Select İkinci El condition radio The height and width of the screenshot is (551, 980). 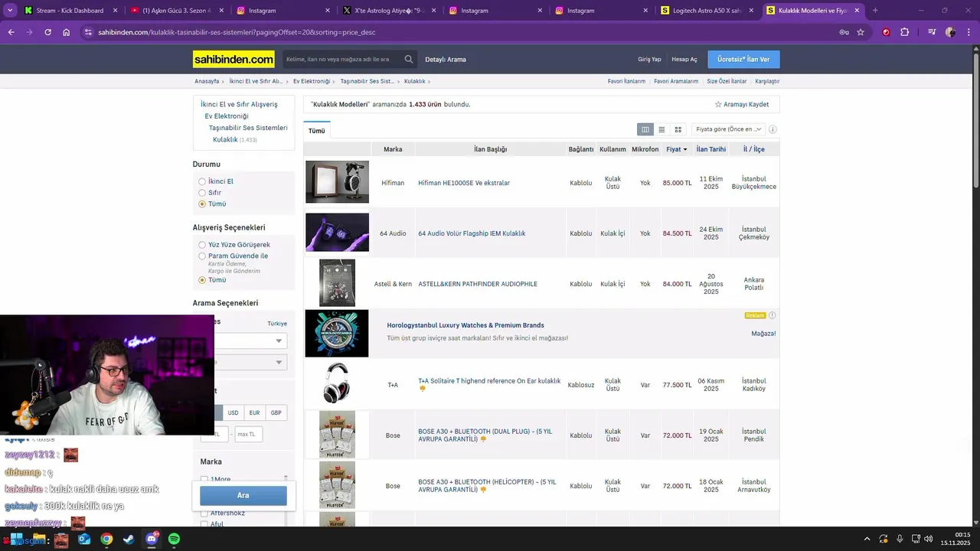point(202,181)
